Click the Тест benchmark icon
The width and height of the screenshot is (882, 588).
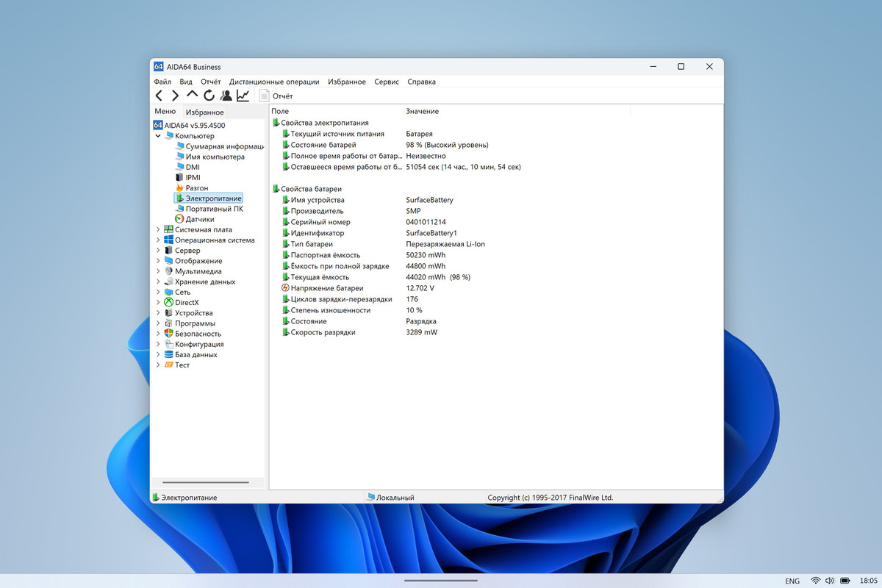pyautogui.click(x=169, y=365)
